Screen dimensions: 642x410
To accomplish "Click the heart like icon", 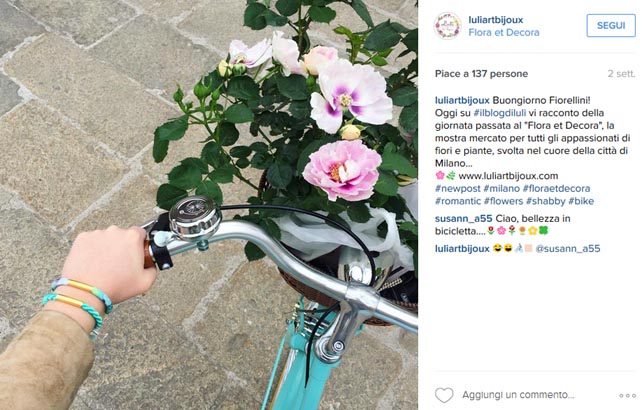I will (x=444, y=395).
